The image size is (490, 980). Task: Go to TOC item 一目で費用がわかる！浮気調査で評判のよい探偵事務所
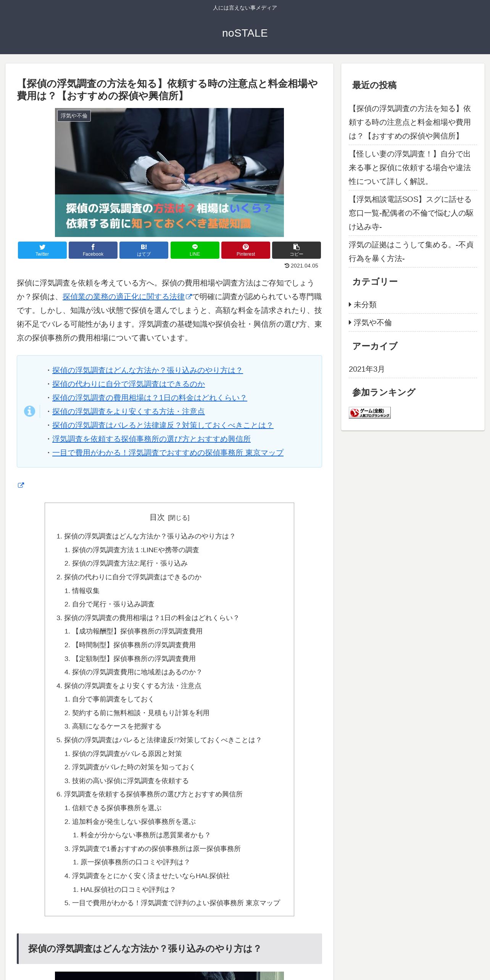click(176, 903)
